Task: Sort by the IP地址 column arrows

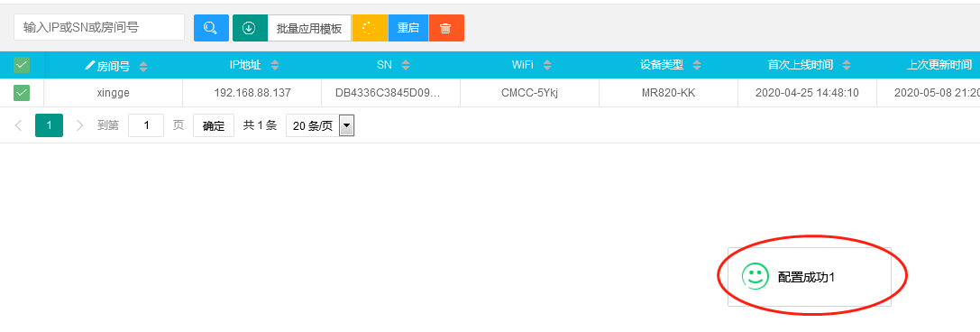Action: point(274,65)
